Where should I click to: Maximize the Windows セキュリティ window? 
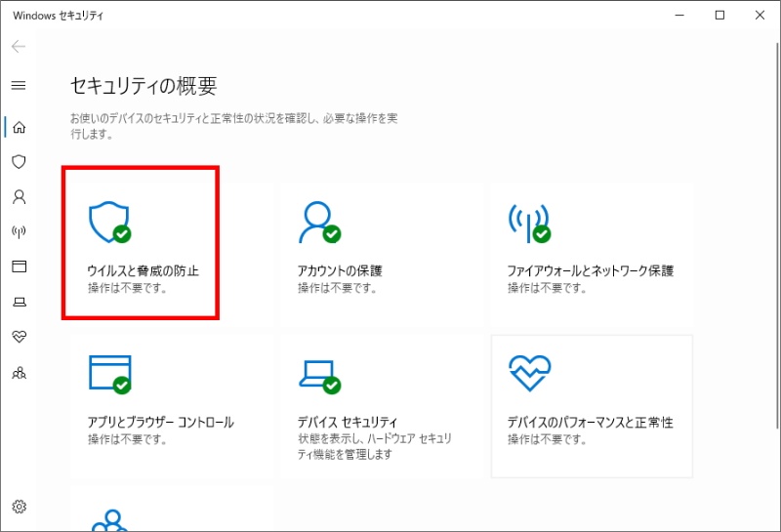click(x=719, y=15)
